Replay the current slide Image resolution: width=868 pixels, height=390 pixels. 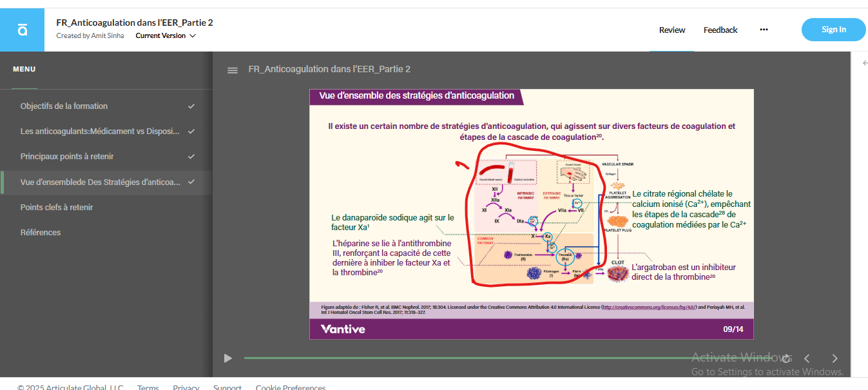coord(786,358)
